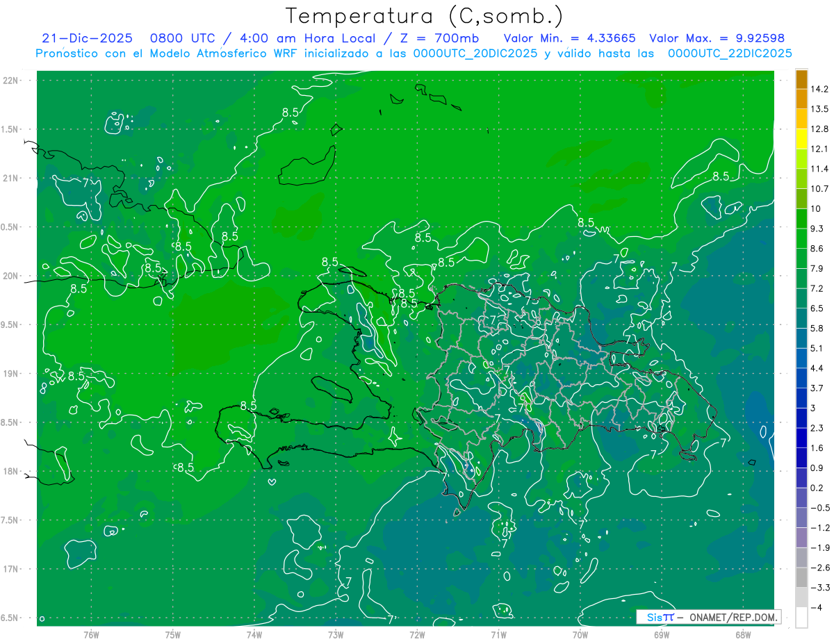834x644 pixels.
Task: Click the 71W longitude axis label
Action: pyautogui.click(x=498, y=635)
